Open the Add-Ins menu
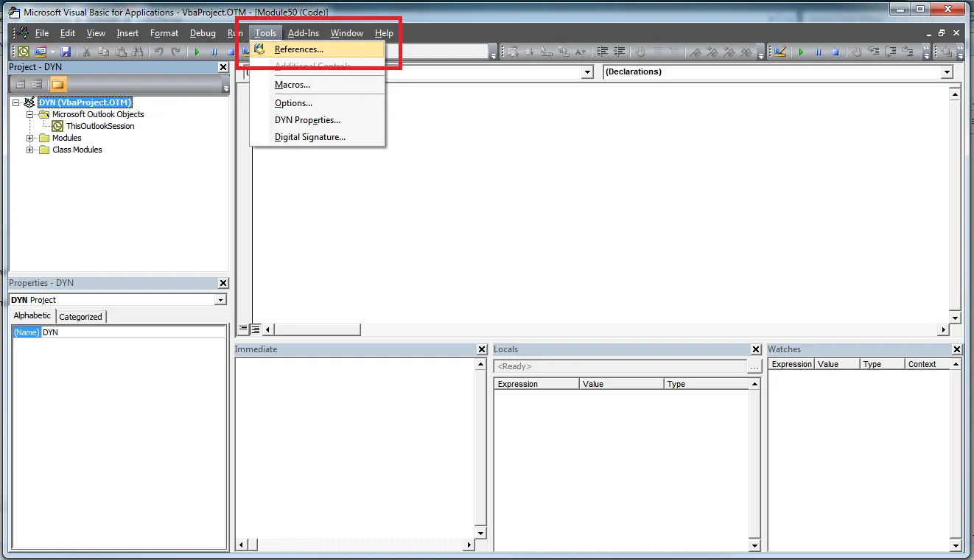This screenshot has width=974, height=560. coord(304,33)
